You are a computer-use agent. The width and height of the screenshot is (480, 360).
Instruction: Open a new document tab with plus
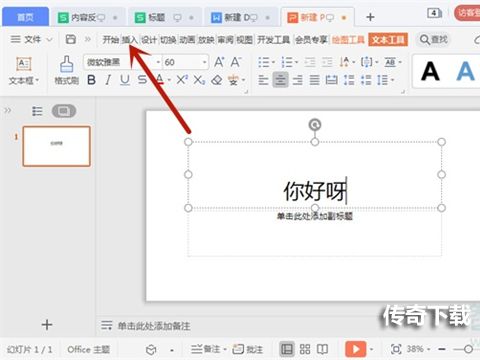click(370, 17)
